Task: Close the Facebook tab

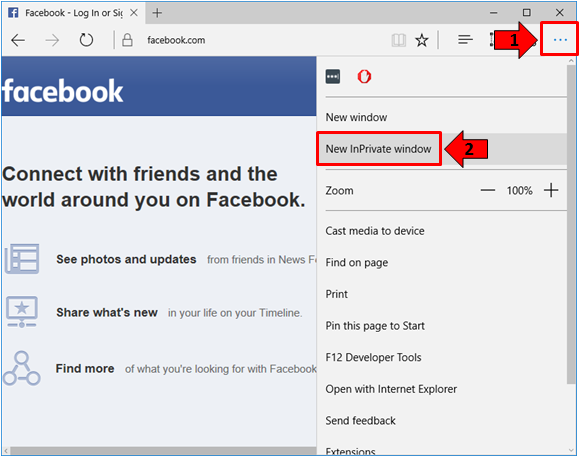Action: point(134,13)
